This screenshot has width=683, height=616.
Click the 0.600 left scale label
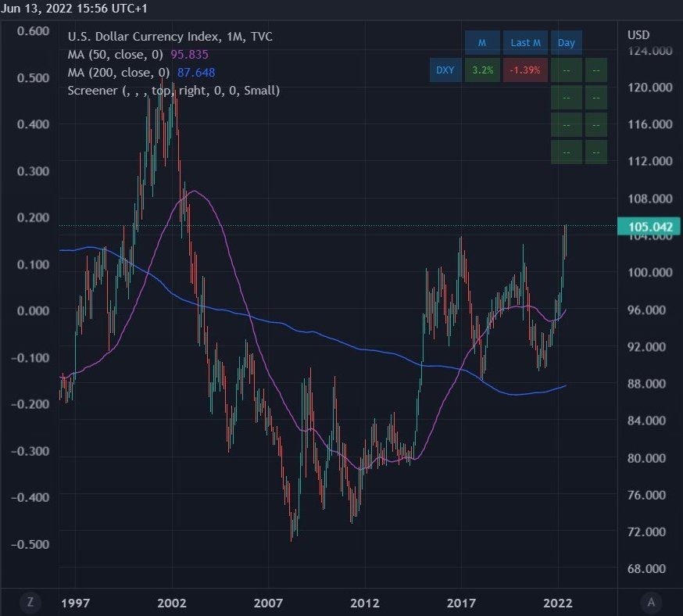(x=33, y=31)
